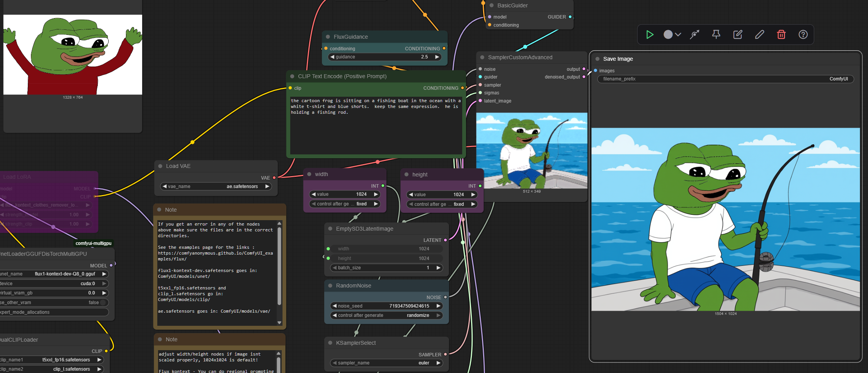Collapse the Load VAE node

click(160, 166)
